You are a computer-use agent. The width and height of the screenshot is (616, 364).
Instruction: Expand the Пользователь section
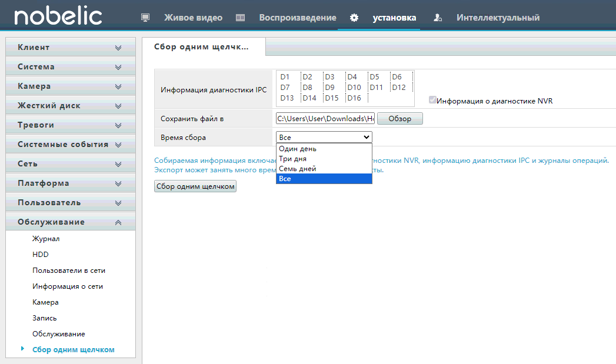click(x=71, y=203)
